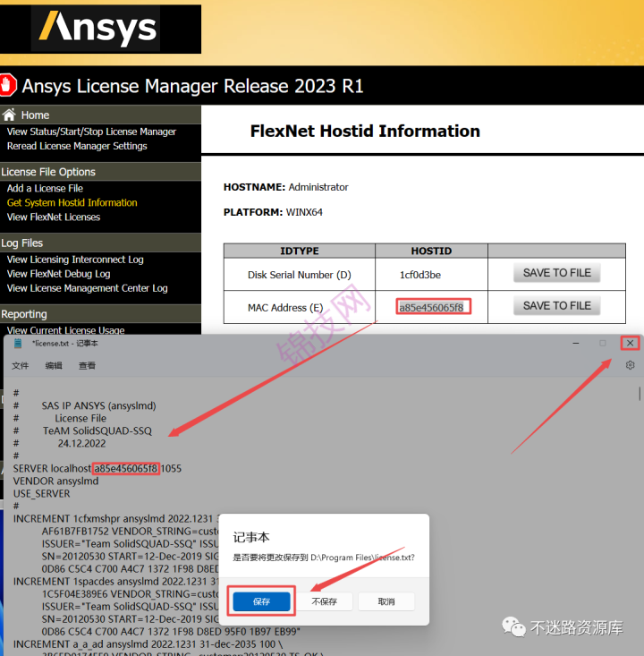Click the Notepad app icon in title bar
Screen dimensions: 644x656
click(x=18, y=344)
